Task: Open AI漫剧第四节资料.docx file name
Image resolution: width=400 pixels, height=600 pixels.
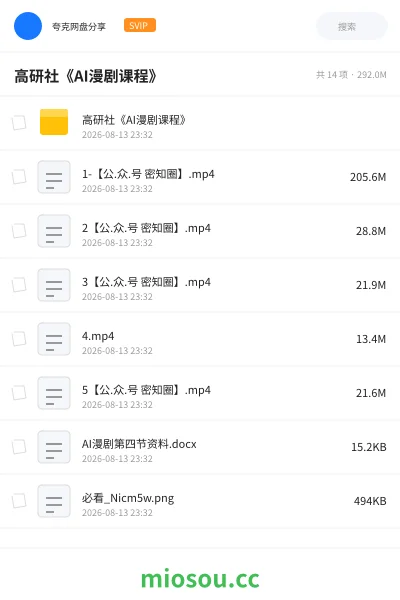Action: (139, 444)
